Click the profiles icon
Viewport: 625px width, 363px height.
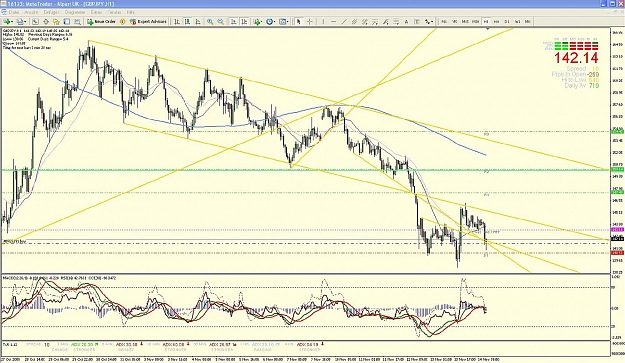point(19,22)
